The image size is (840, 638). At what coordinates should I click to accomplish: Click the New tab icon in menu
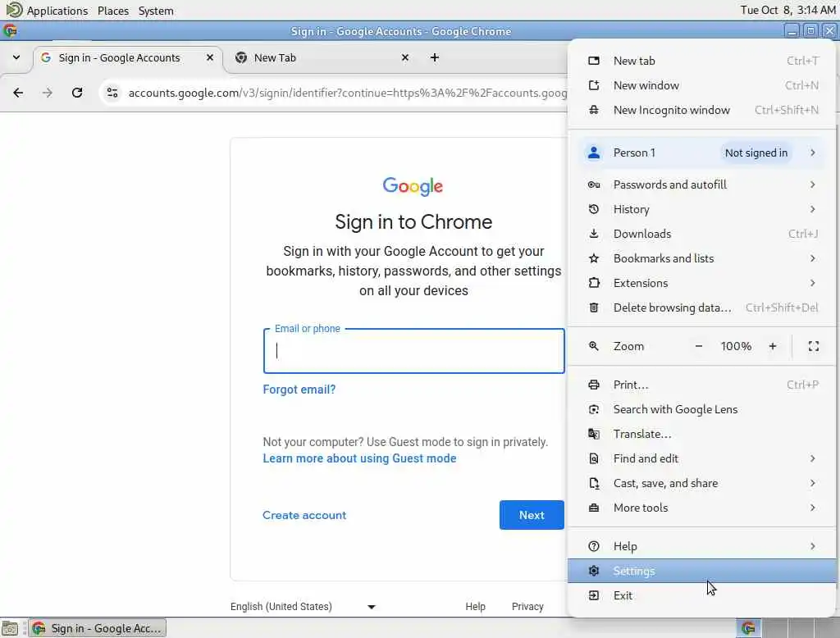(594, 61)
